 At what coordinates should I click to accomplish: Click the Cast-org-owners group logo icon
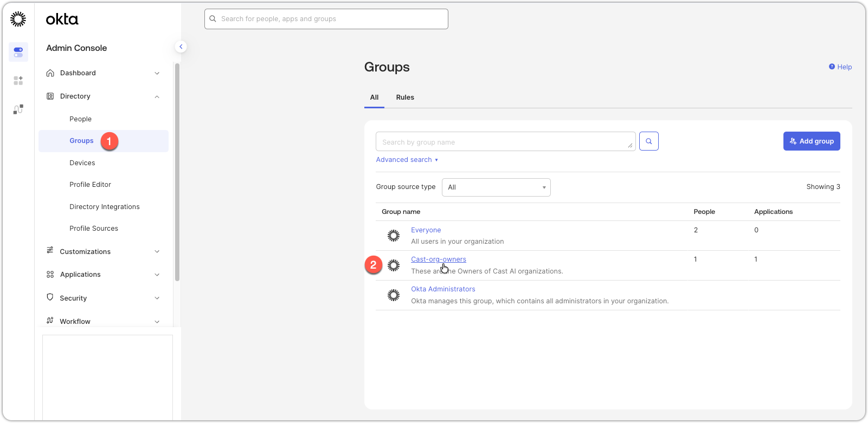pos(394,265)
